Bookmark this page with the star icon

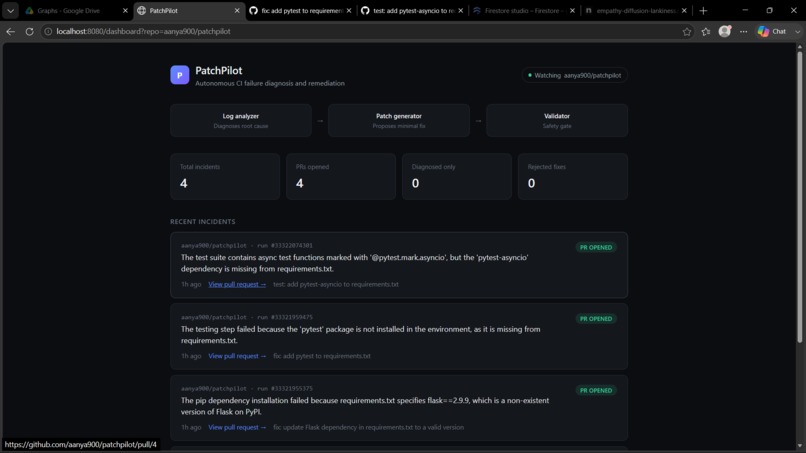coord(687,31)
